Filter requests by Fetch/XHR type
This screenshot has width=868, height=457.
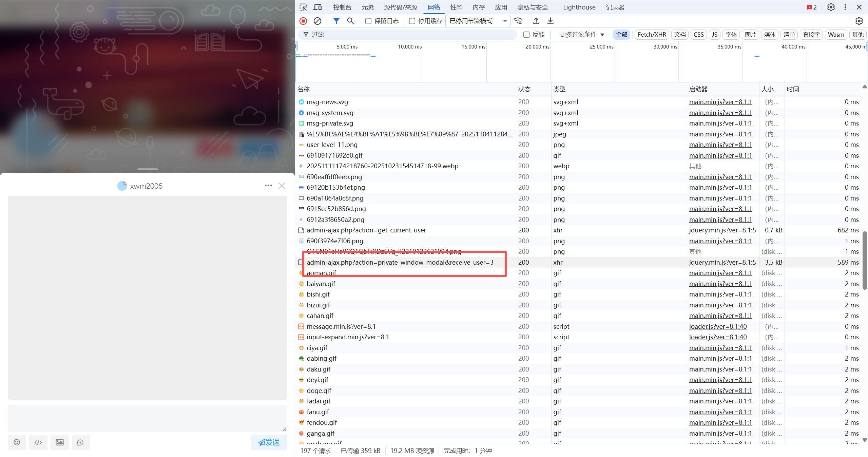[x=652, y=35]
